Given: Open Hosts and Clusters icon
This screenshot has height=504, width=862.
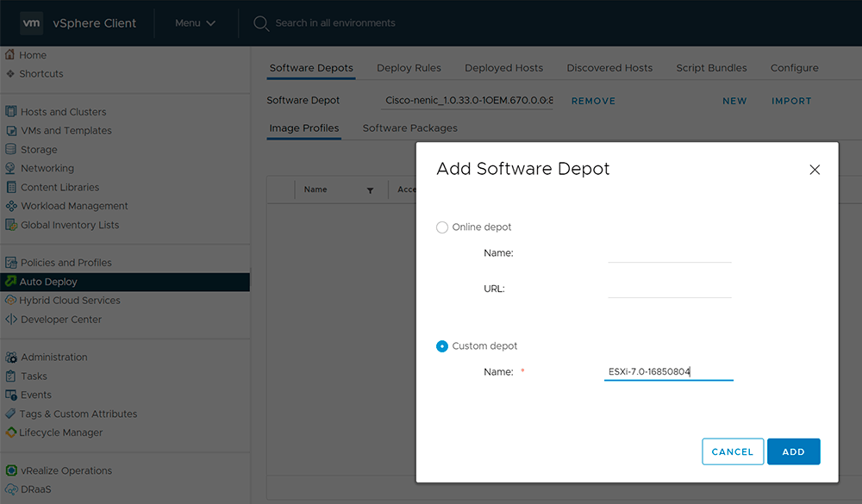Looking at the screenshot, I should 11,112.
